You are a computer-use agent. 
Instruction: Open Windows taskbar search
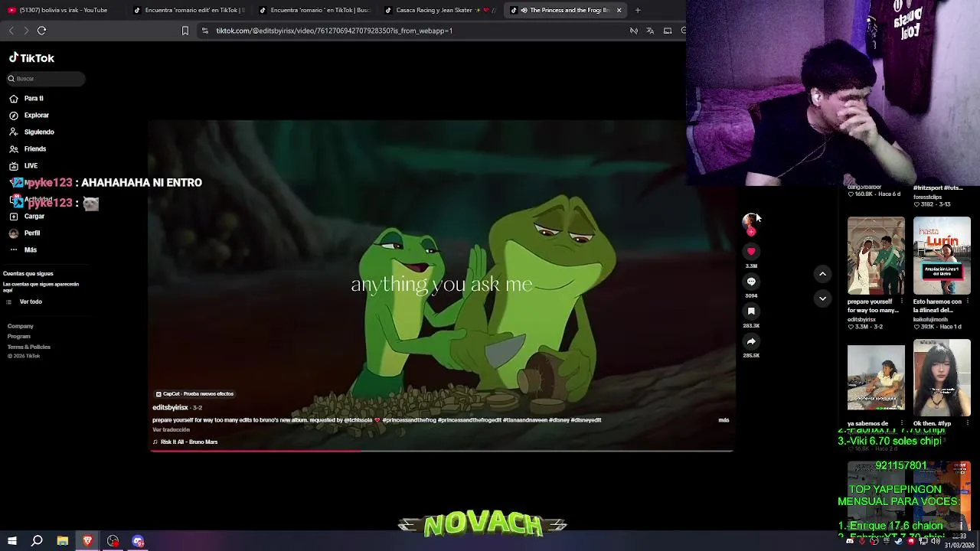coord(37,541)
